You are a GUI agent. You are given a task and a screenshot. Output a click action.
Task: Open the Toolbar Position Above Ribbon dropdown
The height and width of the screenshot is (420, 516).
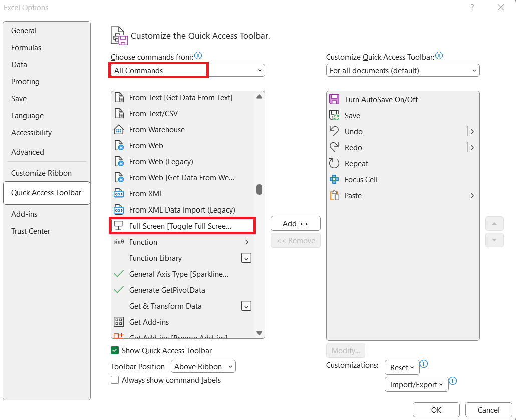[203, 367]
